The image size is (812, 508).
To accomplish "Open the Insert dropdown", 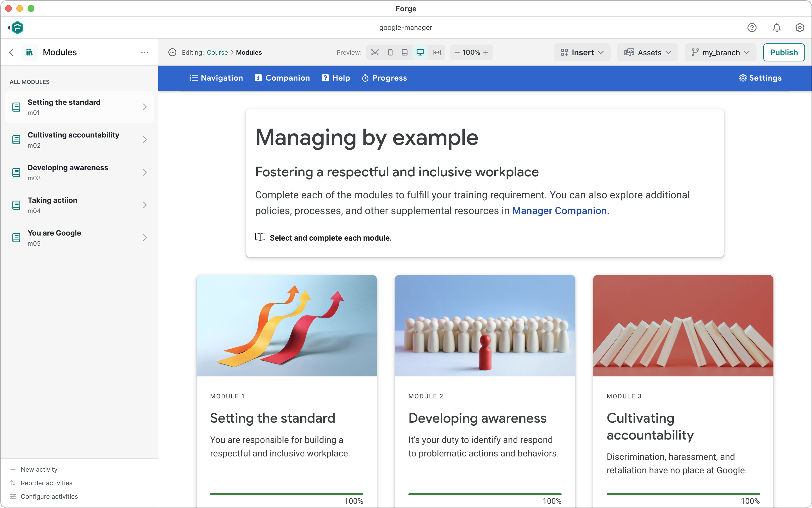I will click(582, 52).
